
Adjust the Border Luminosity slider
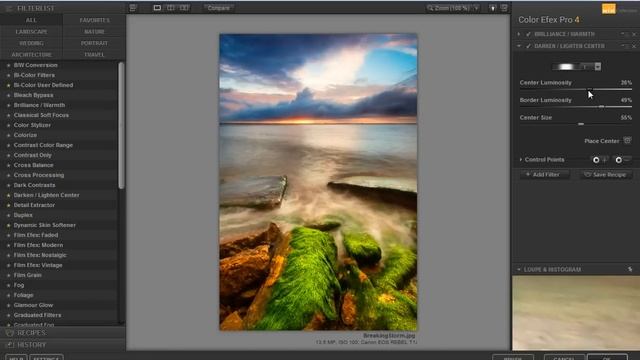tap(576, 107)
